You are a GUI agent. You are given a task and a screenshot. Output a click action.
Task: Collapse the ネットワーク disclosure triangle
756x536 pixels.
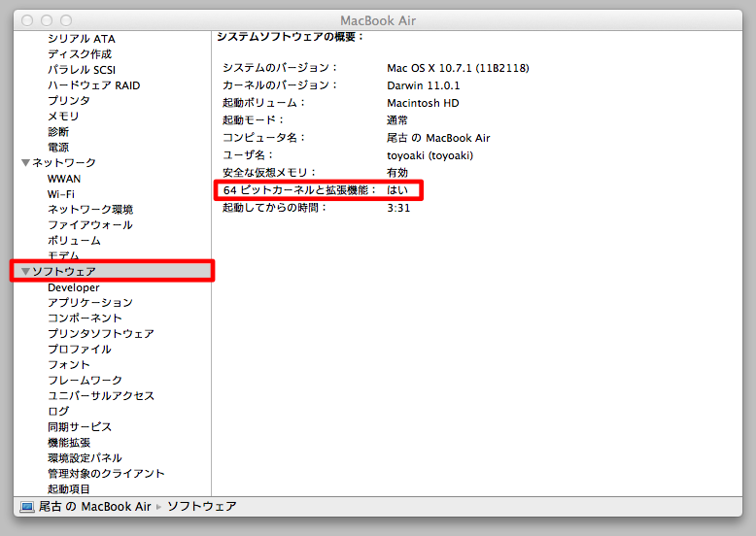[26, 163]
